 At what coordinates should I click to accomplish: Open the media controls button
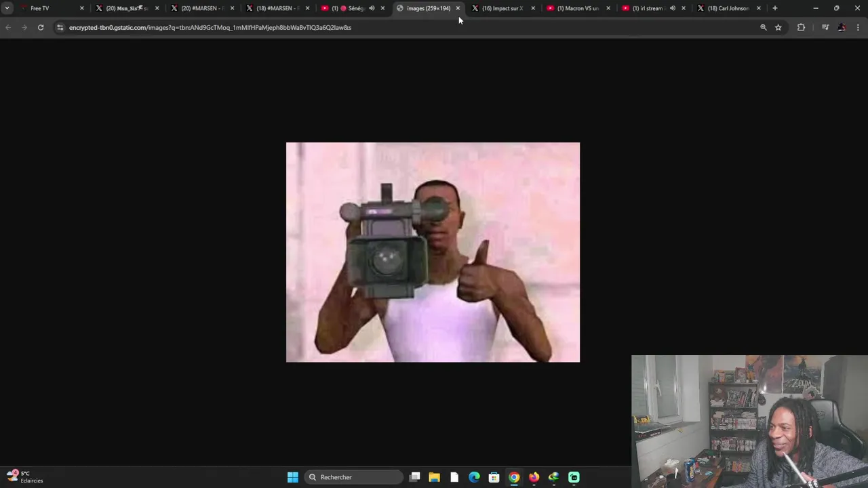coord(825,27)
